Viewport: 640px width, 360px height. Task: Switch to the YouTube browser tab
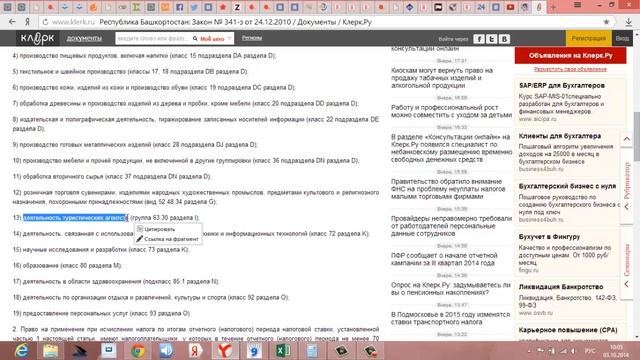click(x=510, y=7)
